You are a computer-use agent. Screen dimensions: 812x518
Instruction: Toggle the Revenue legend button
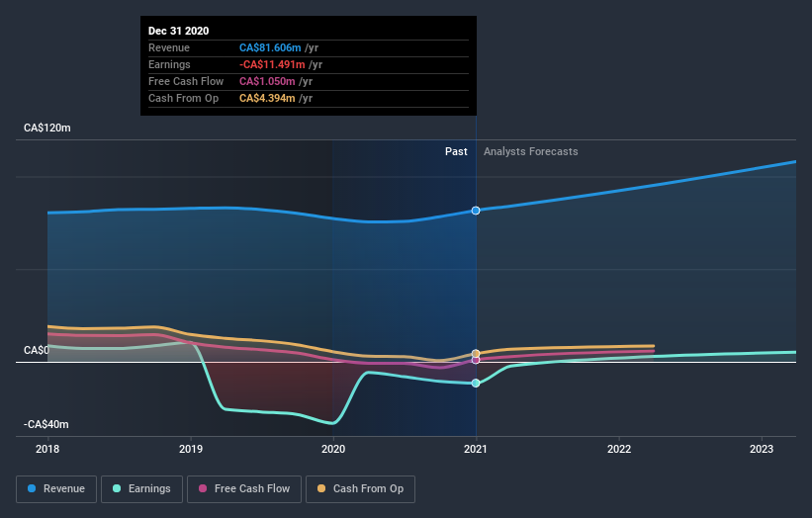click(56, 489)
